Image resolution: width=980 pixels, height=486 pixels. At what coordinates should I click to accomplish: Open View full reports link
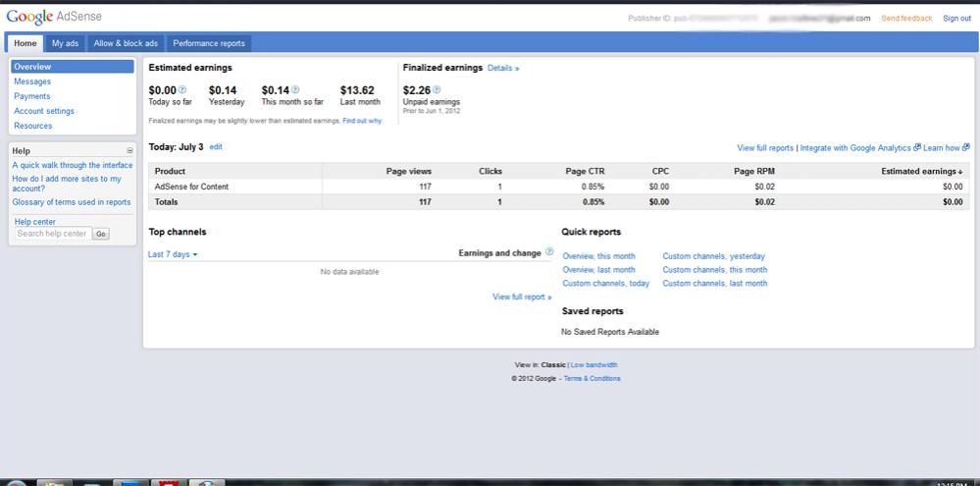click(x=765, y=148)
